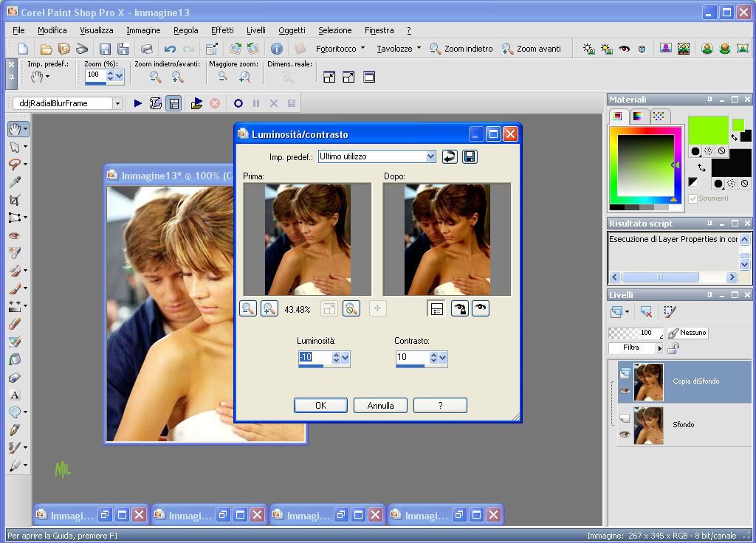Select the Text tool
Viewport: 756px width, 543px height.
(15, 395)
